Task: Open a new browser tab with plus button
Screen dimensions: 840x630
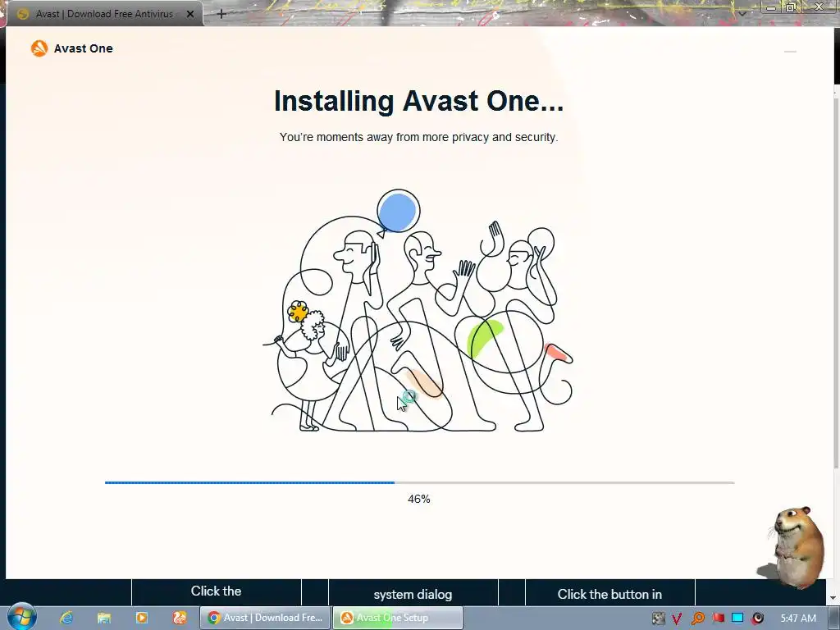Action: pos(221,15)
